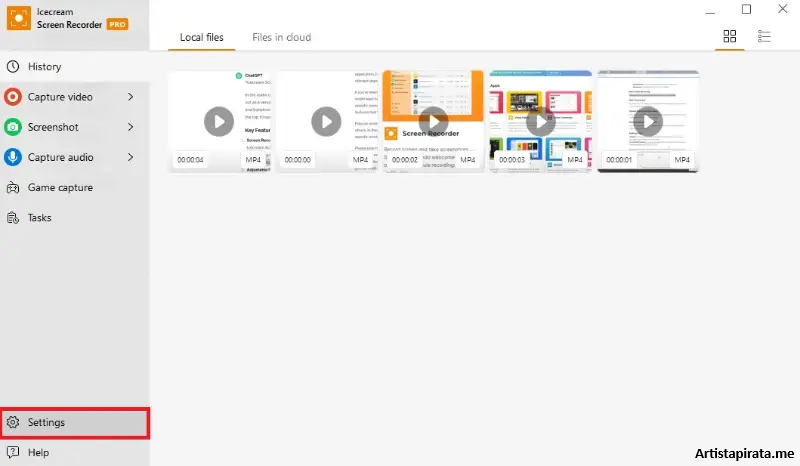Select the Capture video label
Image resolution: width=800 pixels, height=466 pixels.
point(60,97)
